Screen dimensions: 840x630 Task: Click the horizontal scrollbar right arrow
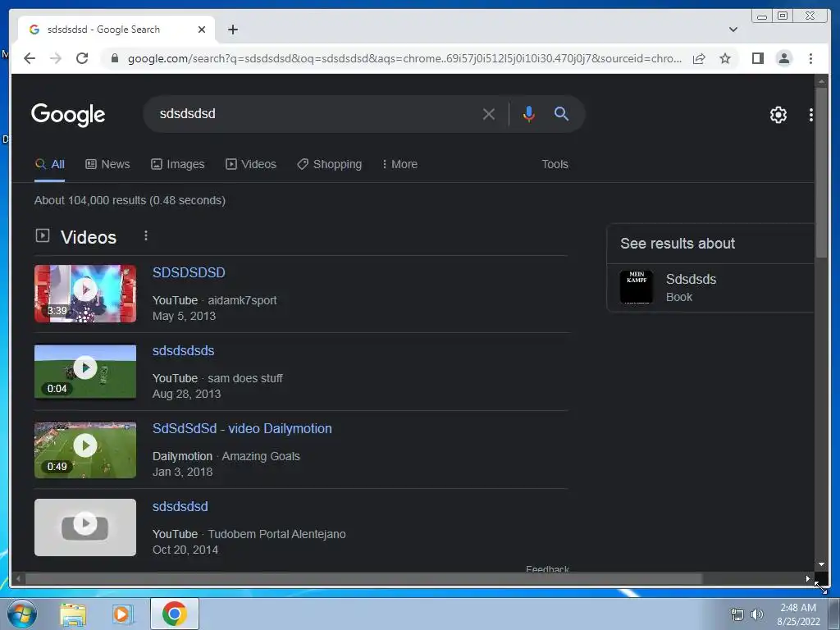pyautogui.click(x=808, y=578)
